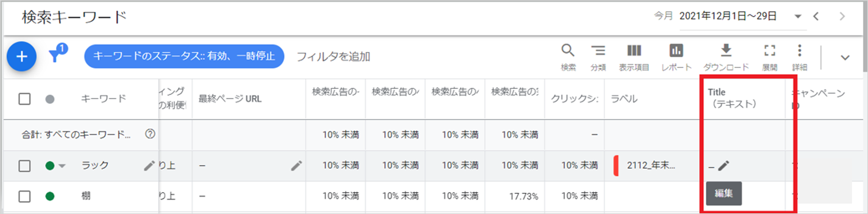Open the date range dropdown arrow
The width and height of the screenshot is (868, 214).
[798, 16]
